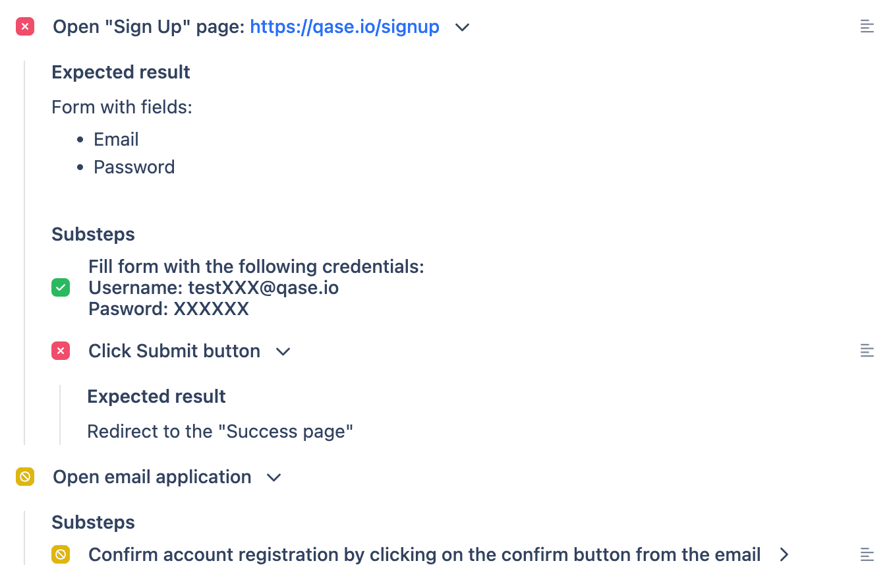Open the https://qase.io/signup link
This screenshot has width=891, height=588.
pyautogui.click(x=345, y=27)
